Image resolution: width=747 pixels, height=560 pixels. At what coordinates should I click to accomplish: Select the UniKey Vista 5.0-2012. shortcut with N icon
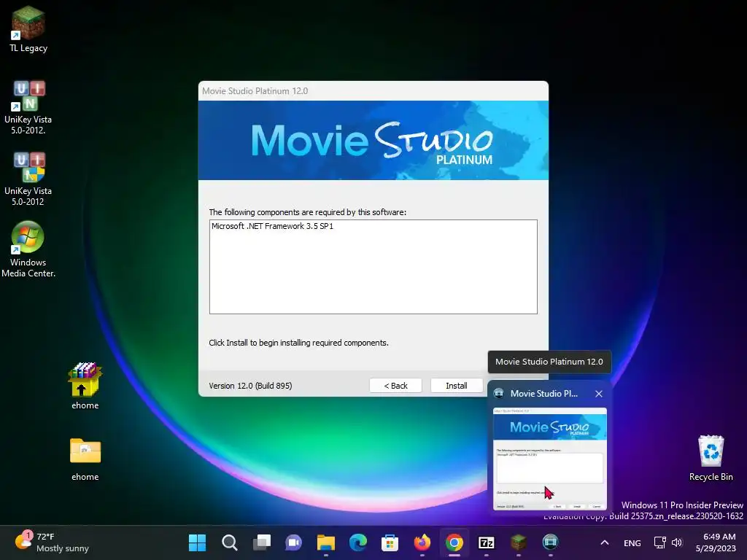(x=28, y=108)
